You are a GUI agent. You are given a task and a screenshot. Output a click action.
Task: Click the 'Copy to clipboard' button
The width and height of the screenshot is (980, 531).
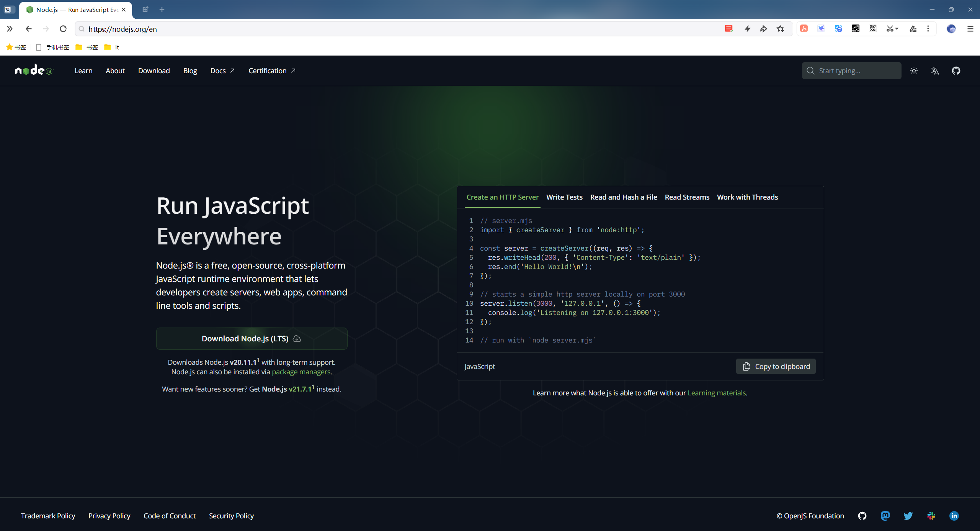pyautogui.click(x=776, y=367)
